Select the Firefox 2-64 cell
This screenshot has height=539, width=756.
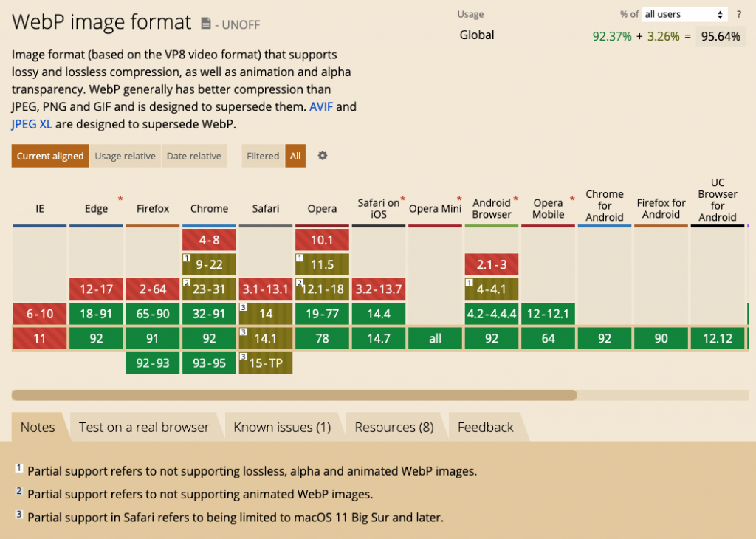click(x=152, y=289)
